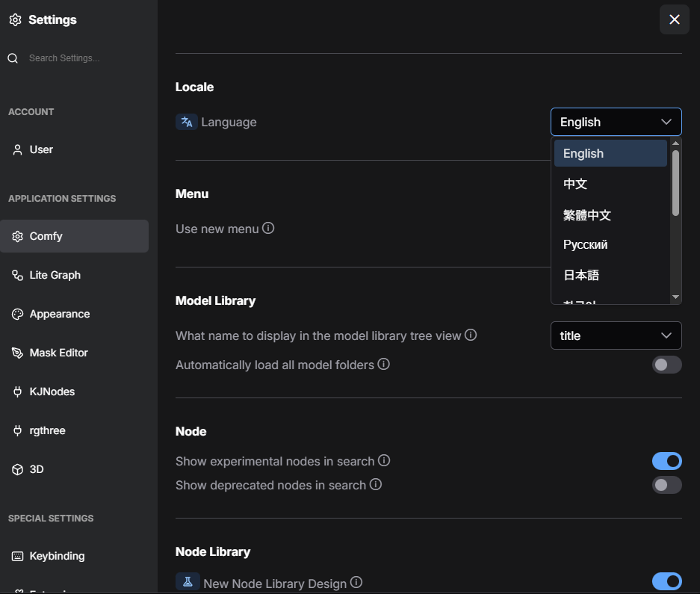
Task: Click the Comfy gear icon
Action: 17,236
